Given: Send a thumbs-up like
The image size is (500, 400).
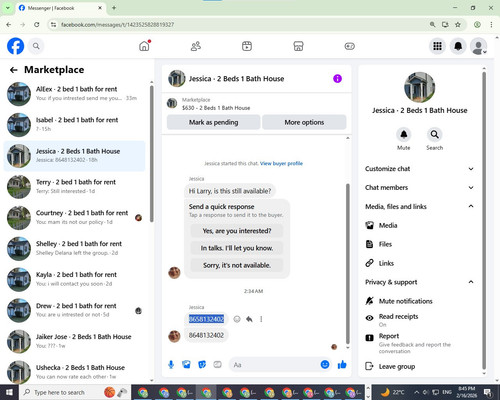Looking at the screenshot, I should pos(342,365).
